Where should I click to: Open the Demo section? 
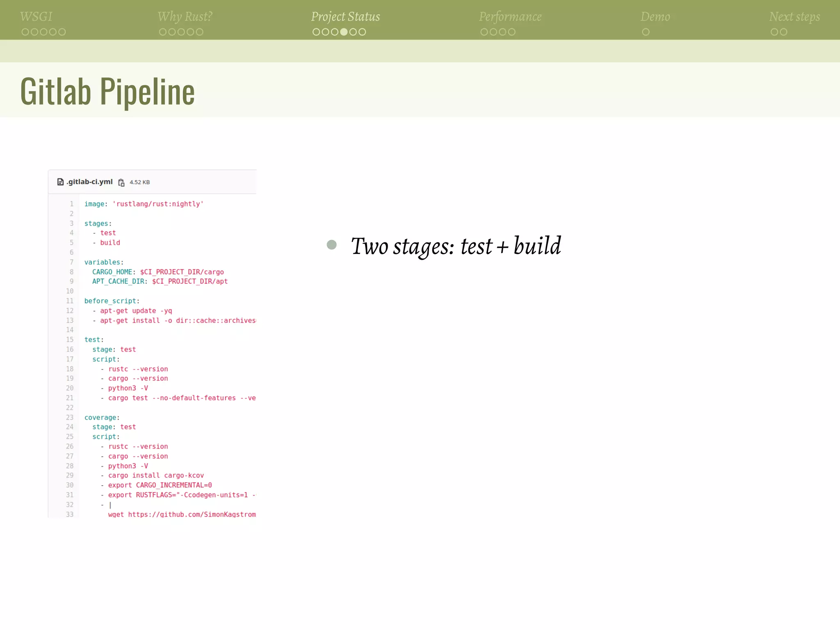[655, 16]
